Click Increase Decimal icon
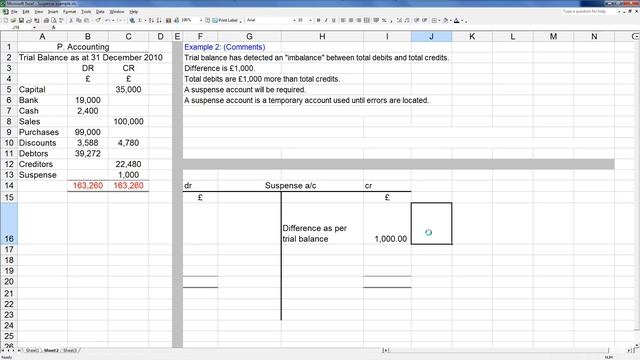Image resolution: width=640 pixels, height=360 pixels. 399,20
